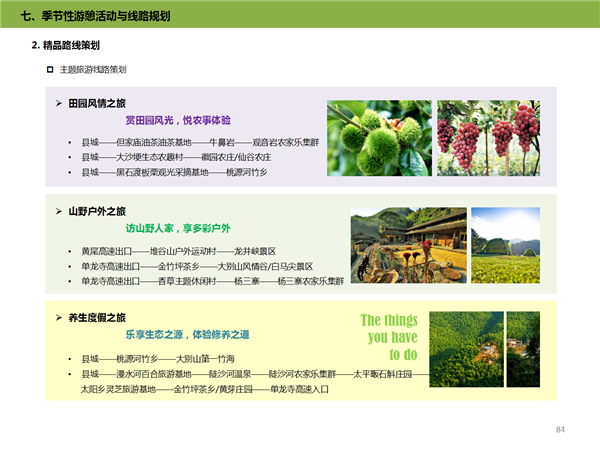The image size is (600, 450).
Task: Click the route line 县城—桃源河竹乡—大别山第一竹海
Action: pyautogui.click(x=164, y=358)
